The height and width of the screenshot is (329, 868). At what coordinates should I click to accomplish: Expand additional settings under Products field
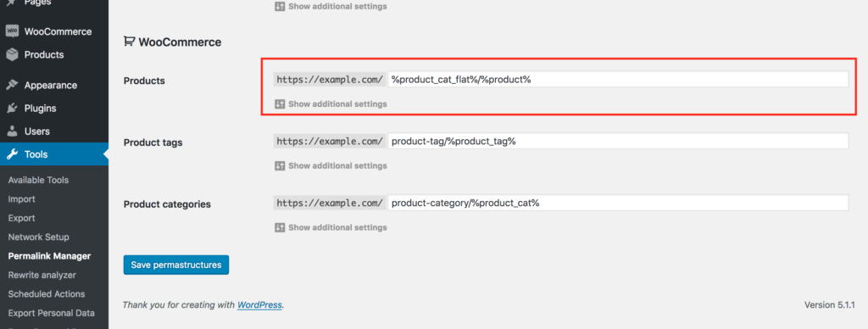pos(337,103)
